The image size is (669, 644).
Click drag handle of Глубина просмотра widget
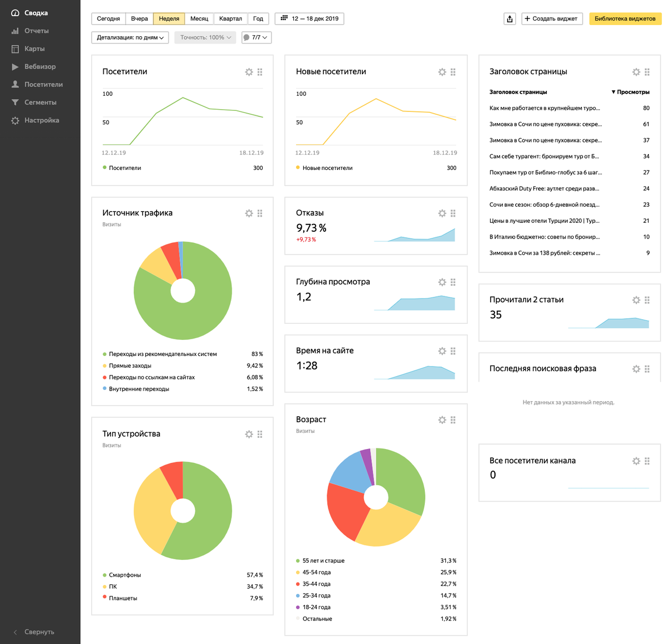coord(453,282)
